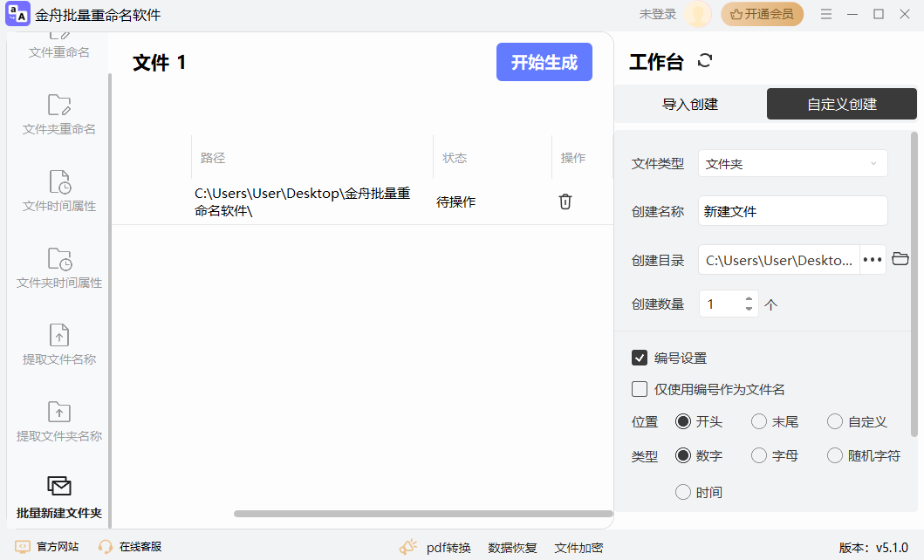Open folder browser icon next to 创建目录
The width and height of the screenshot is (924, 560).
coord(900,259)
